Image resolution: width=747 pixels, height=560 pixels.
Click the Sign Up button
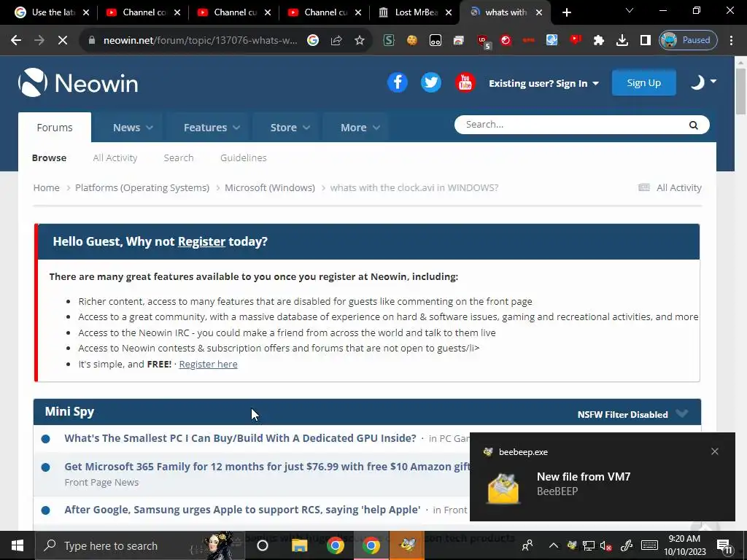pyautogui.click(x=643, y=82)
